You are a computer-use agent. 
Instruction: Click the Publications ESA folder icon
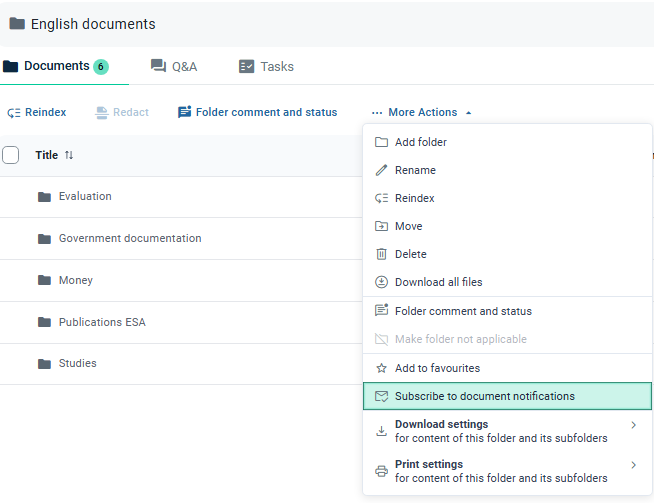(x=44, y=322)
